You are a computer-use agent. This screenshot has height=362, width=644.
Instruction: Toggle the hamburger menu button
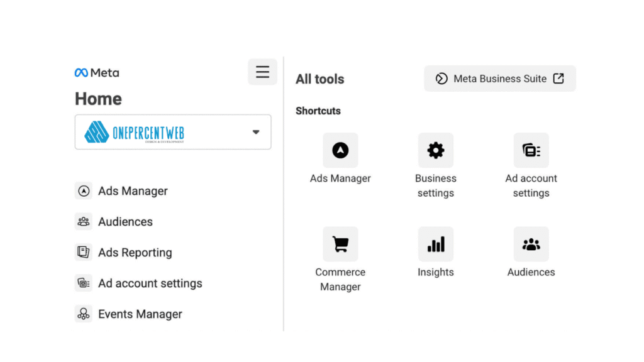262,72
